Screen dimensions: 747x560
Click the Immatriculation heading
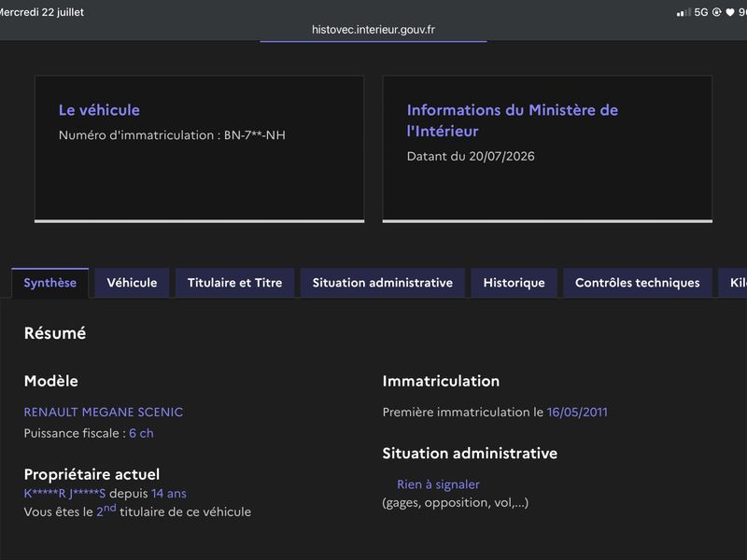[441, 381]
